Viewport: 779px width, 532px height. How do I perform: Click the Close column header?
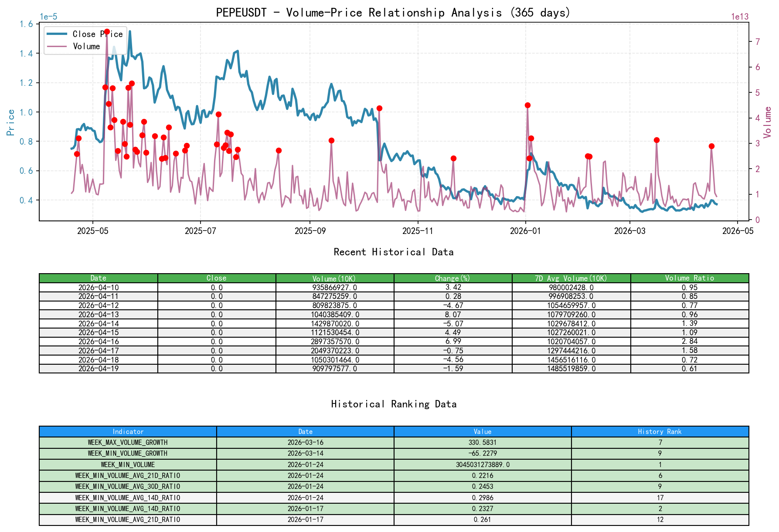[217, 278]
